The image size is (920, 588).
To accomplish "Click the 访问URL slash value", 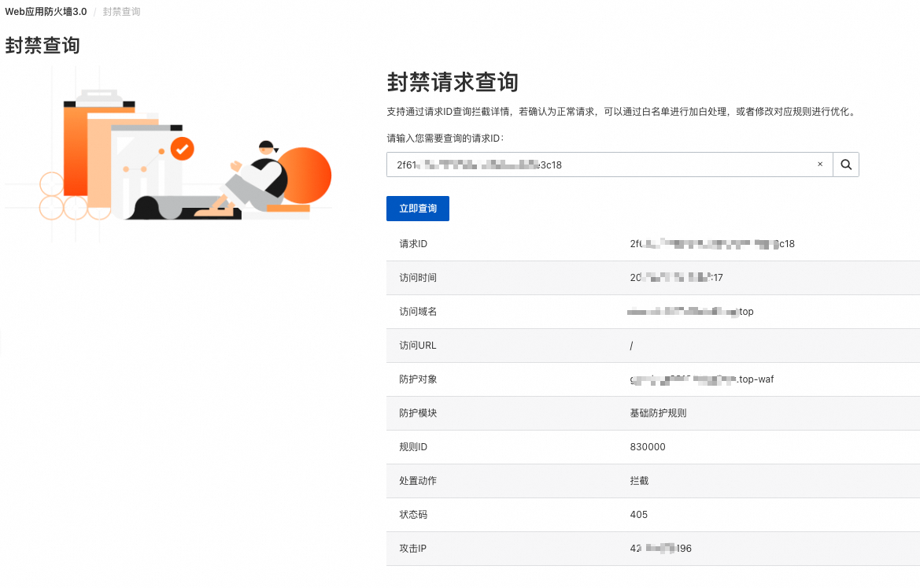I will coord(631,346).
